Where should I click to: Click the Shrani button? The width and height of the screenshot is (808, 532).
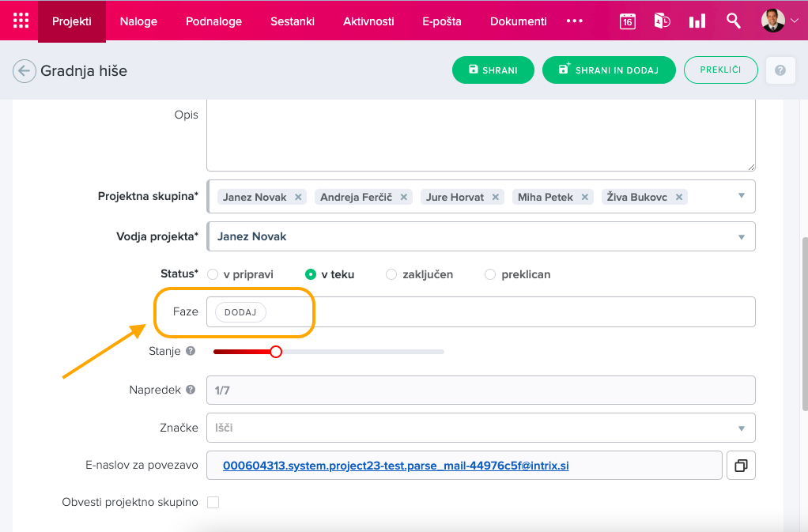coord(493,70)
